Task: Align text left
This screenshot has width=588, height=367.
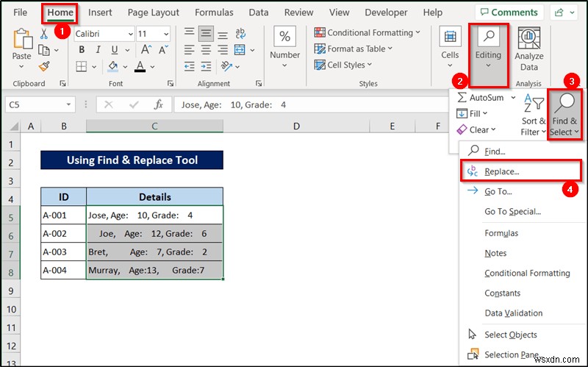Action: [x=190, y=49]
